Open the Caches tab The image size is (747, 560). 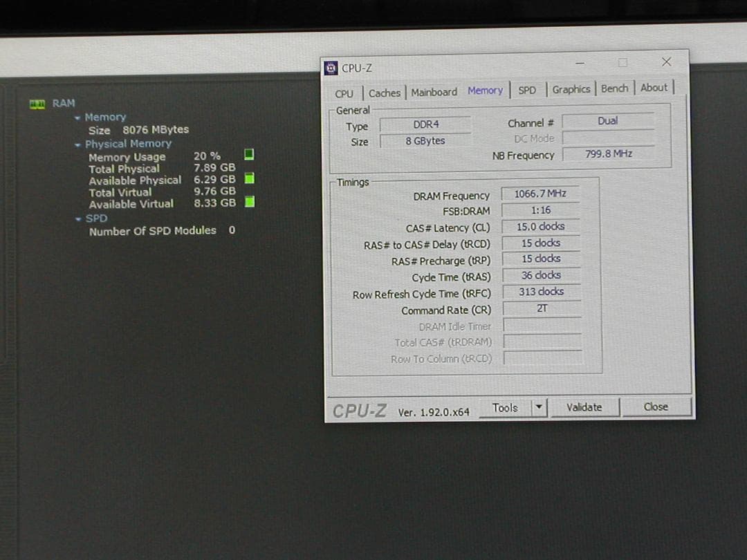tap(384, 93)
